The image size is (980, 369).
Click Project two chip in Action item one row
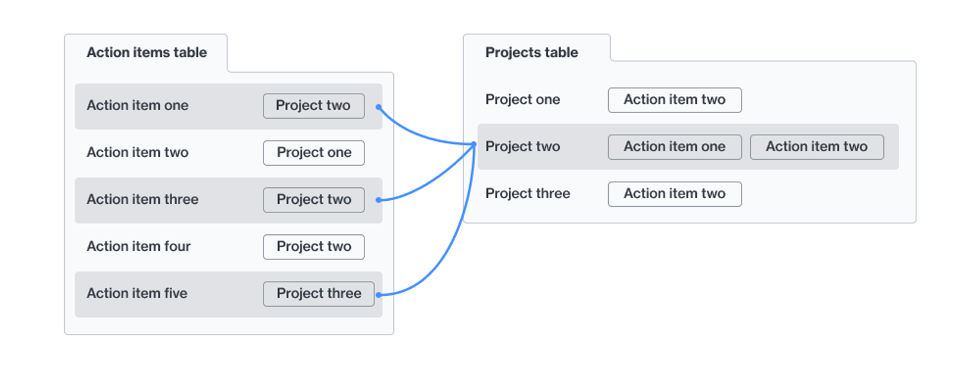(x=314, y=106)
